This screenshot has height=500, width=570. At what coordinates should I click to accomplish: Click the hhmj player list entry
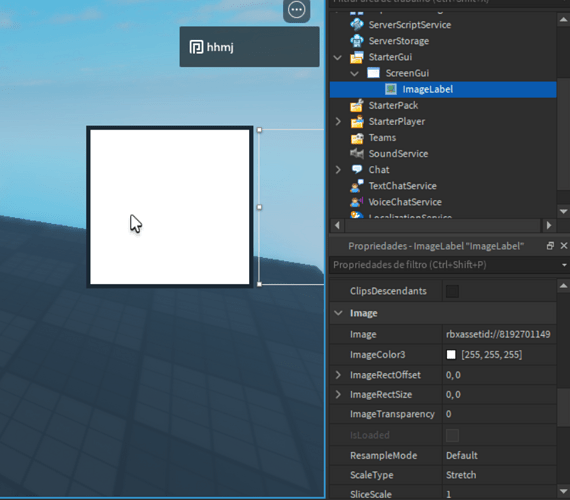(x=249, y=47)
